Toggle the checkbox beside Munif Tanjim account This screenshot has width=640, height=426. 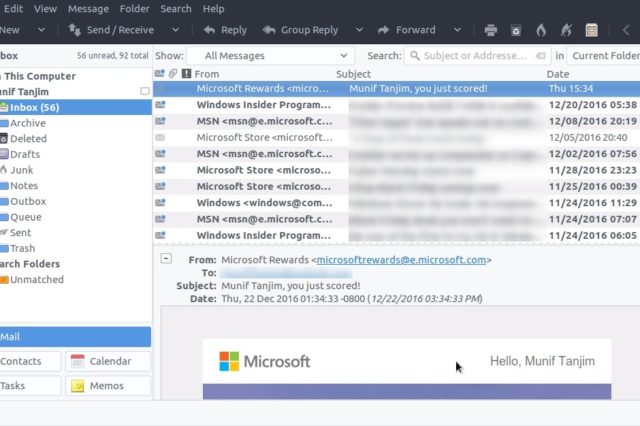click(144, 91)
